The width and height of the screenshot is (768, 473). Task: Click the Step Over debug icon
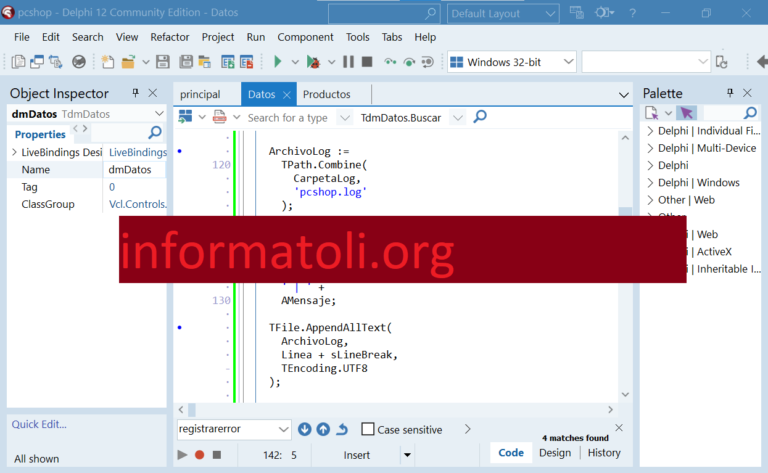pyautogui.click(x=408, y=62)
